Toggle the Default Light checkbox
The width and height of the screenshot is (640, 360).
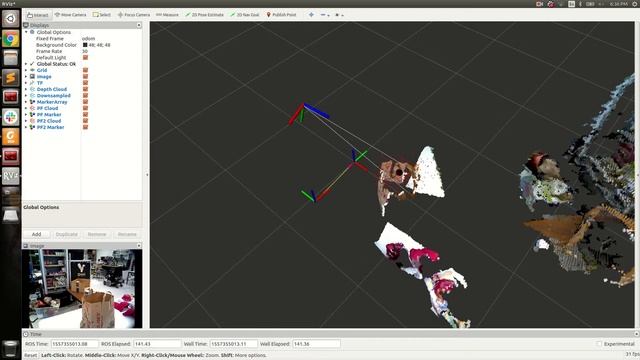(x=85, y=58)
